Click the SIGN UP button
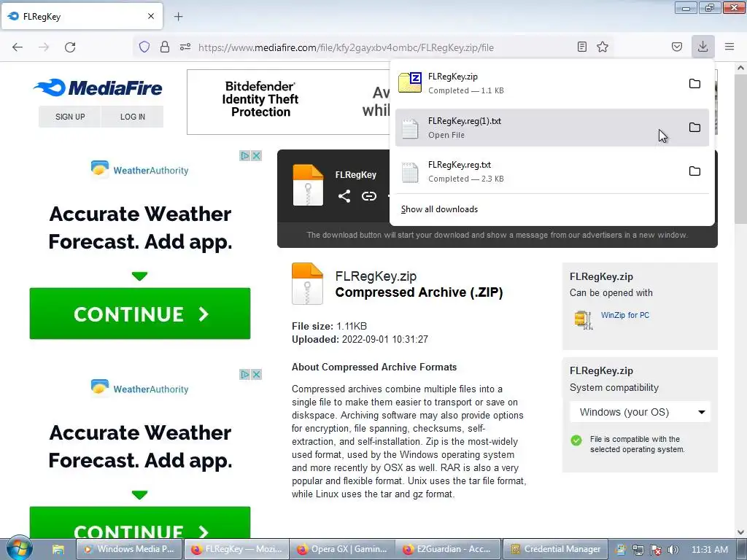This screenshot has height=560, width=747. [x=70, y=117]
